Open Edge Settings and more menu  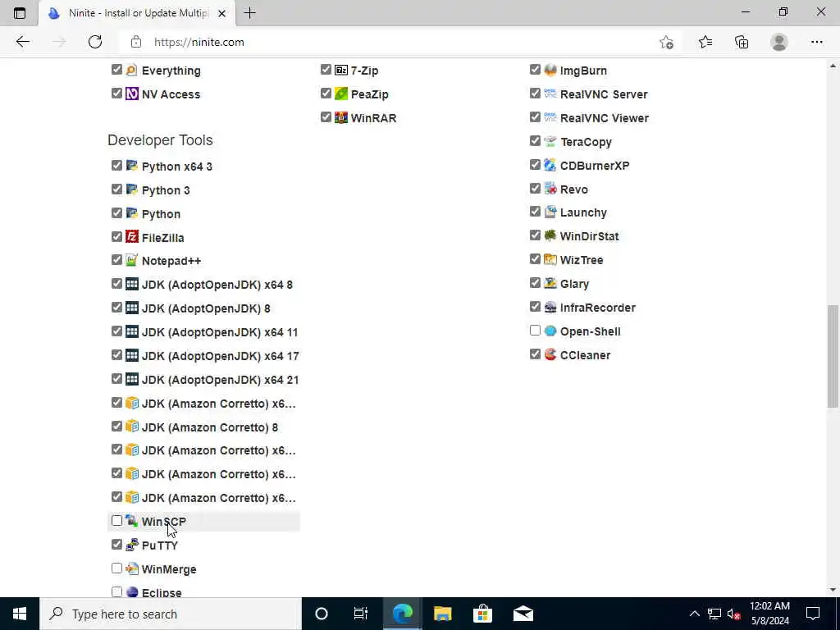(816, 42)
